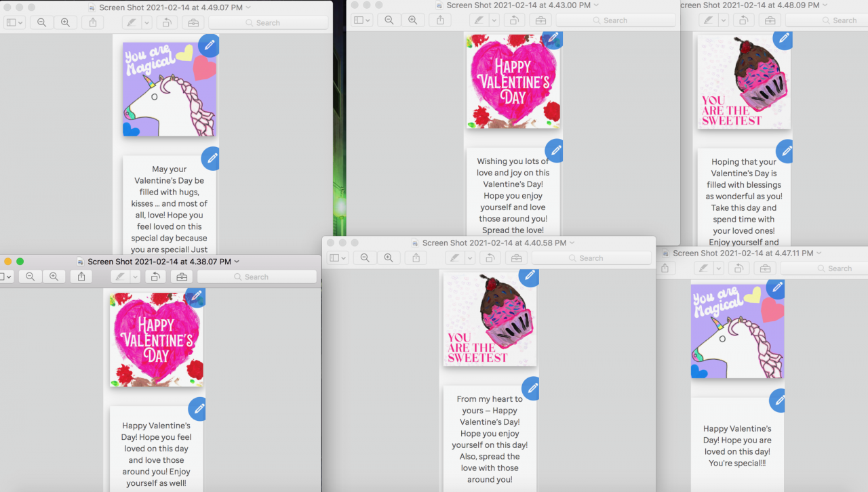The width and height of the screenshot is (868, 492).
Task: Click the toolbox button in the 4.48.09 PM window
Action: point(769,20)
